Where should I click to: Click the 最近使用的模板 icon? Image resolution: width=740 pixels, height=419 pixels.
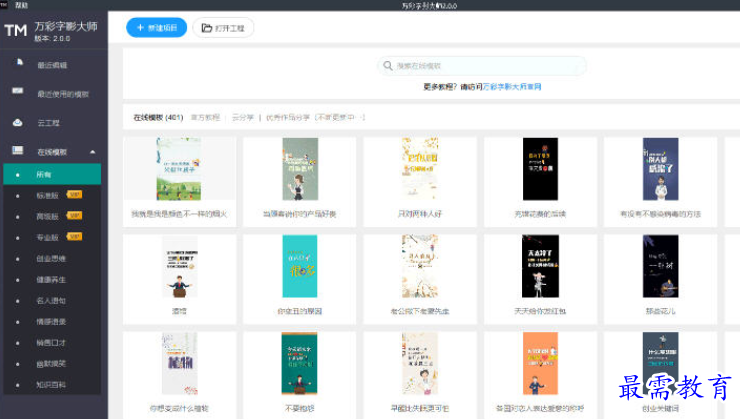point(18,91)
